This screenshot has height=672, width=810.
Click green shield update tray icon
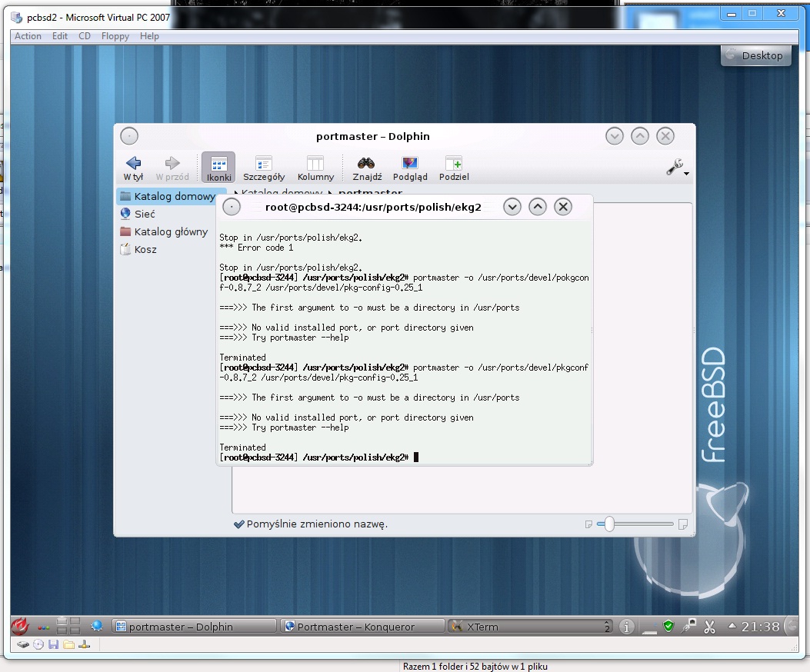(668, 626)
